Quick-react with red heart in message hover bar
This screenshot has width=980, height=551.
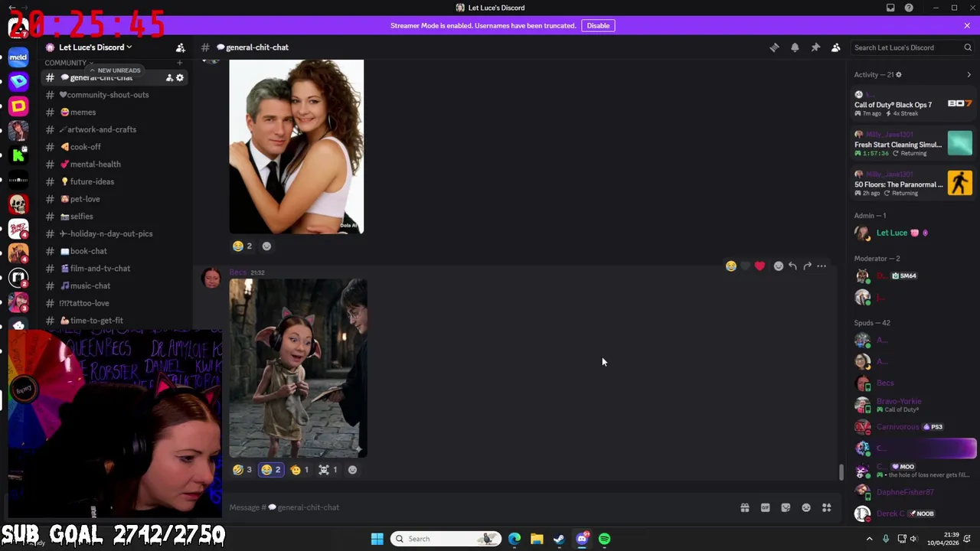tap(759, 266)
